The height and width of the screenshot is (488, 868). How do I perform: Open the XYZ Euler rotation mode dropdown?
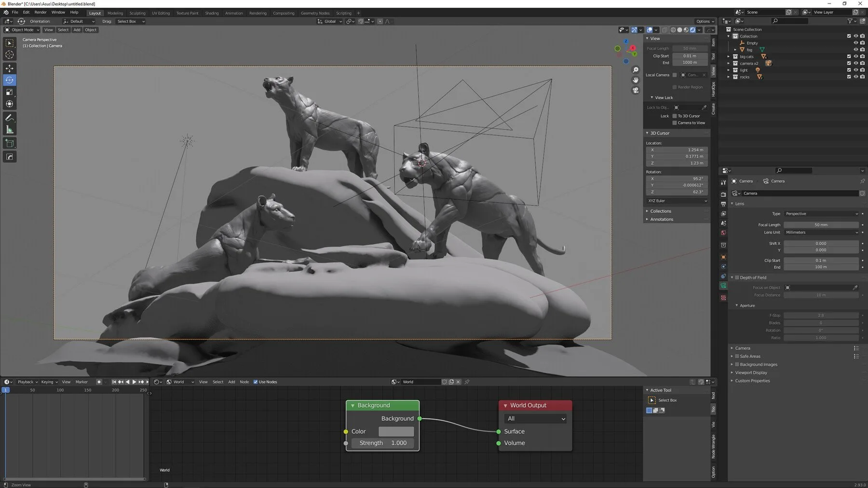(677, 201)
